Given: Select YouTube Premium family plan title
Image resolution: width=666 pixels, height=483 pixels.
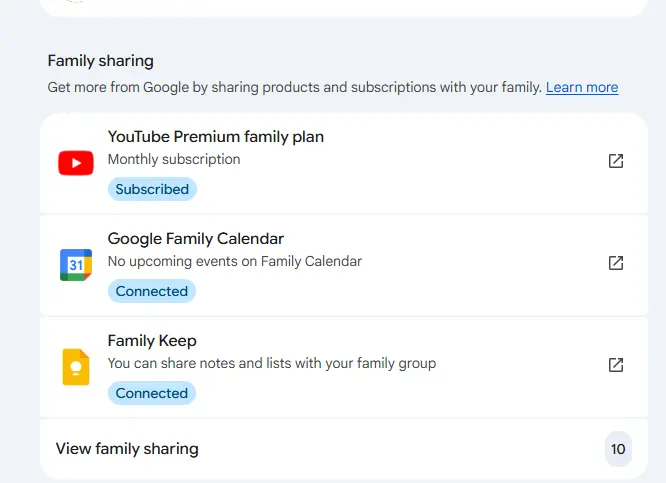Looking at the screenshot, I should tap(216, 137).
